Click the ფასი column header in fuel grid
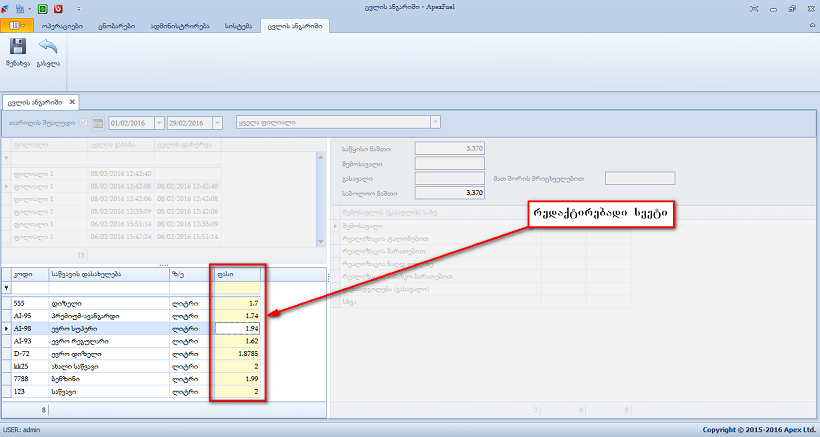The image size is (820, 437). coord(237,273)
